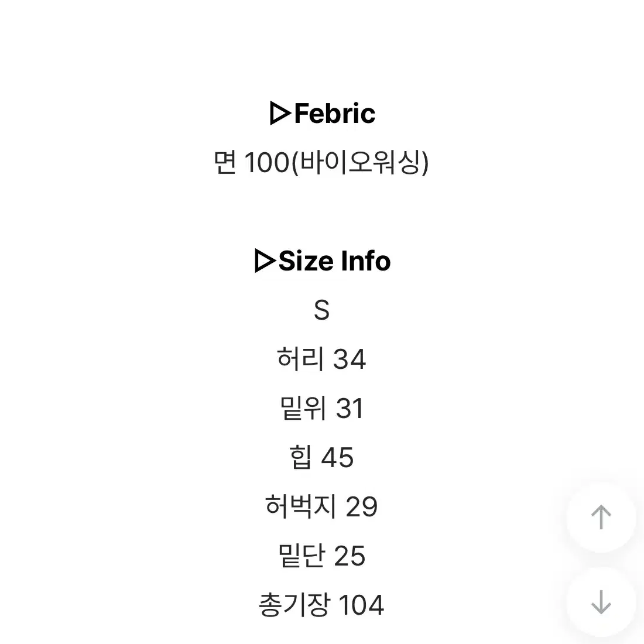Select the Febric heading text
644x644 pixels.
tap(335, 114)
